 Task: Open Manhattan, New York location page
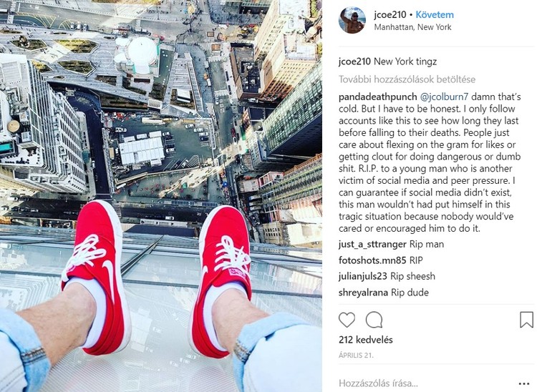412,27
